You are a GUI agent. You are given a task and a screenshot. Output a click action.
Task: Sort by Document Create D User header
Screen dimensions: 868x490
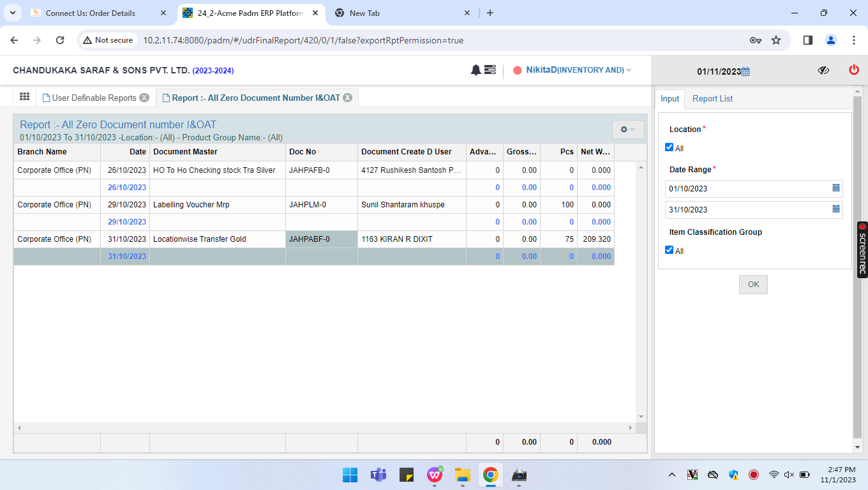pos(412,152)
